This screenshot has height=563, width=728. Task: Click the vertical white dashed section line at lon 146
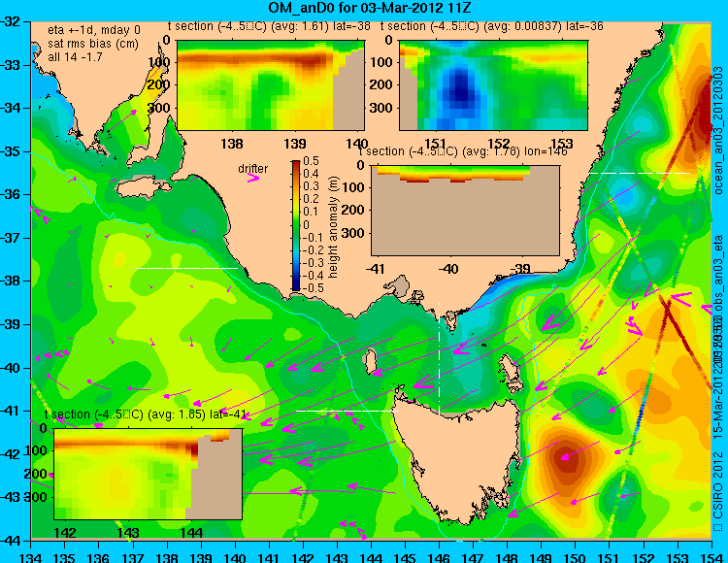coord(439,357)
